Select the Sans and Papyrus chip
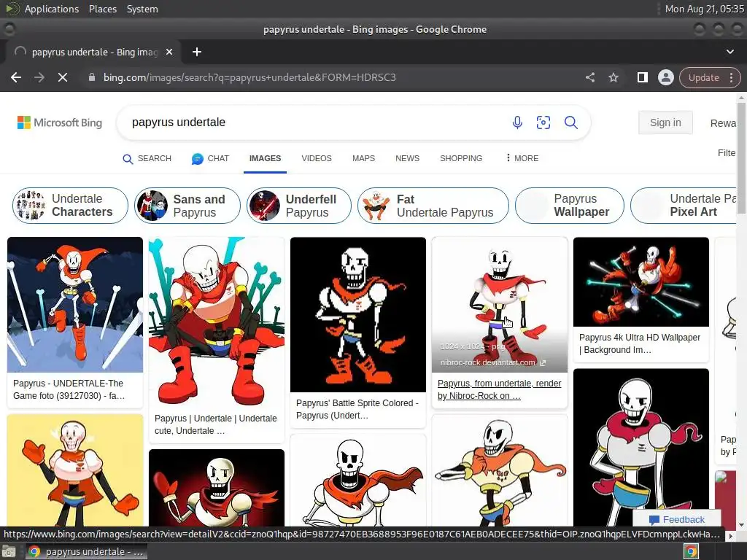This screenshot has width=747, height=560. click(187, 205)
